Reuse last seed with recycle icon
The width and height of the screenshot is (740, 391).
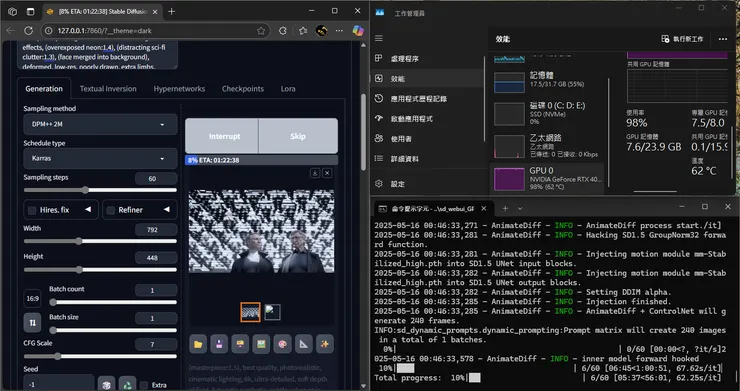[127, 384]
